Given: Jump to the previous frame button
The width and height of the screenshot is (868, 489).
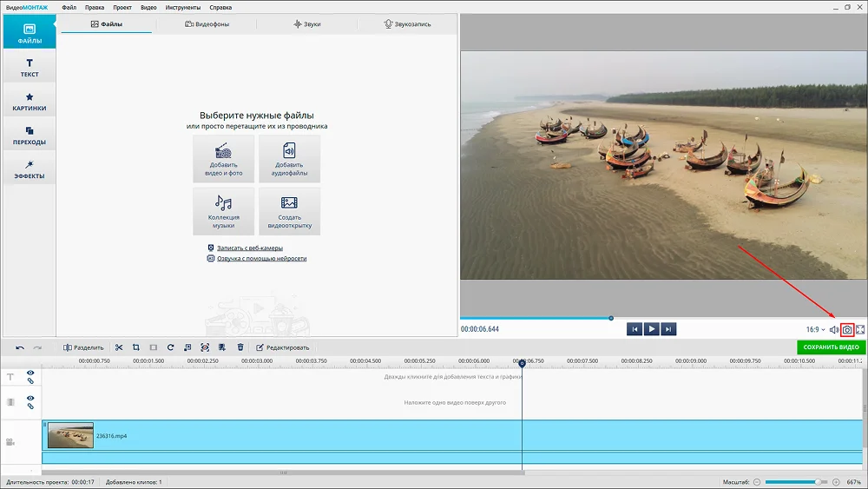Looking at the screenshot, I should pyautogui.click(x=635, y=329).
